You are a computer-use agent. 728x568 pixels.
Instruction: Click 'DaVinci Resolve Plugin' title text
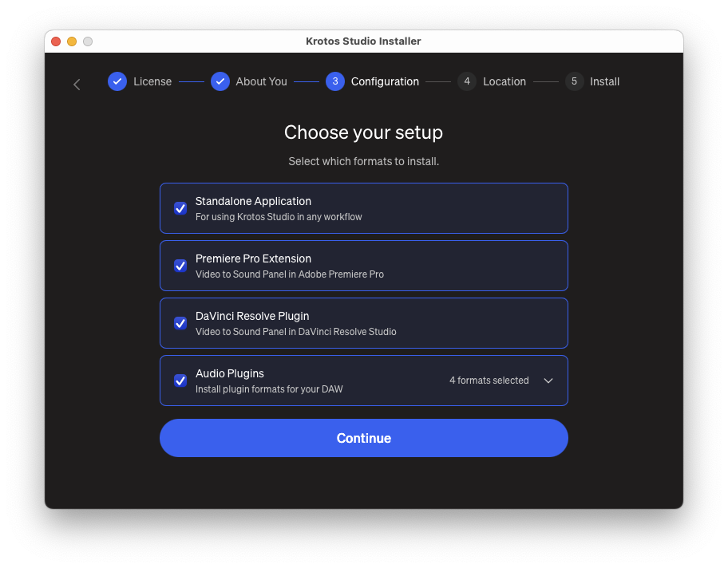(252, 316)
